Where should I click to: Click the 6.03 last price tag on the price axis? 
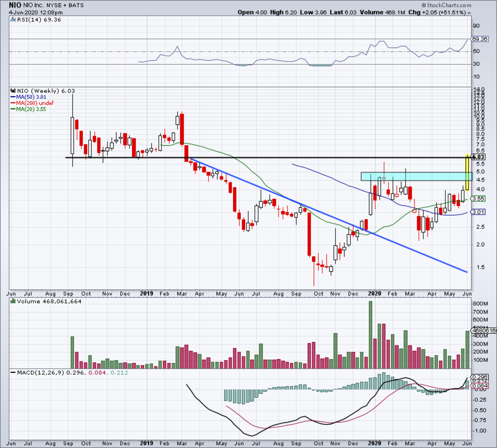[x=478, y=157]
